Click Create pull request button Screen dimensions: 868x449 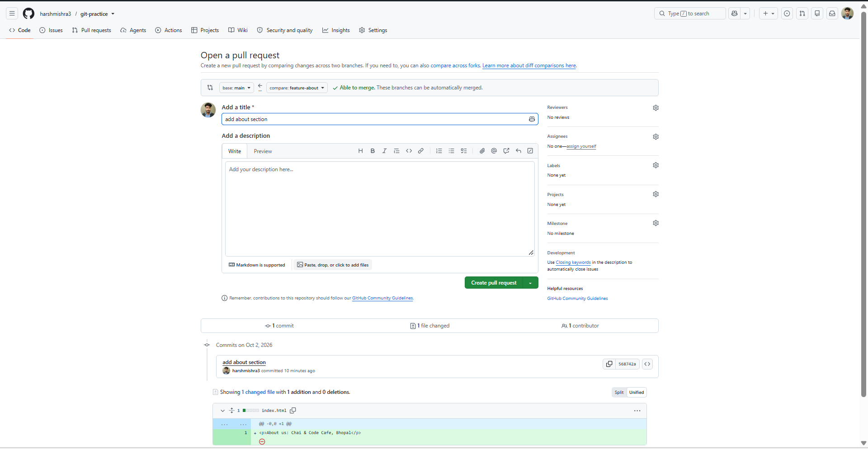click(494, 283)
